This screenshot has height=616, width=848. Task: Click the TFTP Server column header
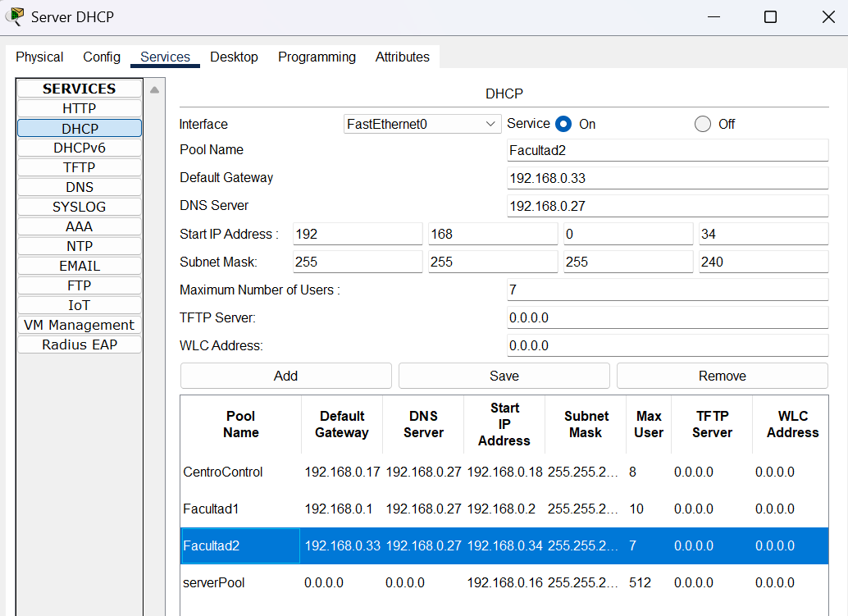pyautogui.click(x=712, y=425)
